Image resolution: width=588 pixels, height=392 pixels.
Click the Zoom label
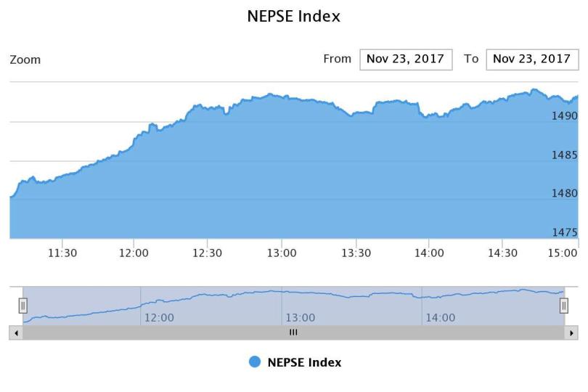point(25,60)
